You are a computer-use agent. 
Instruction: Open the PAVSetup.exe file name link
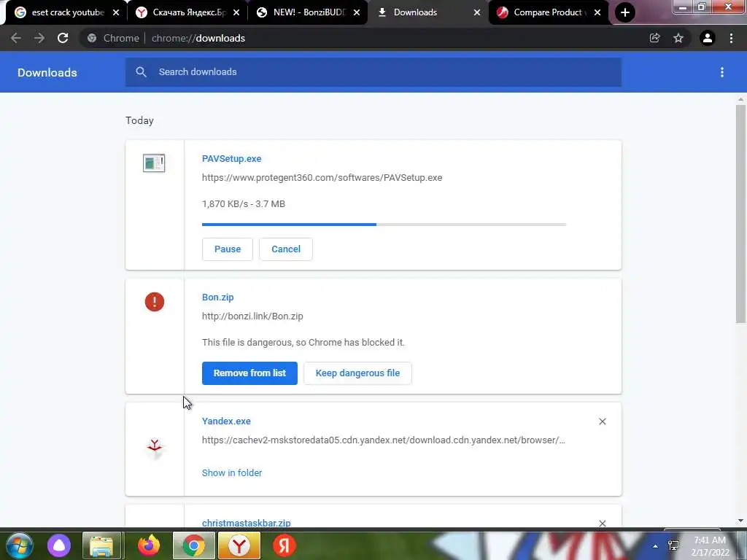(231, 158)
